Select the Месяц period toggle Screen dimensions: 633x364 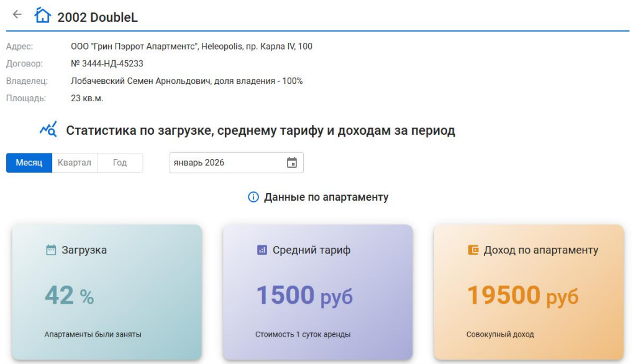tap(29, 163)
